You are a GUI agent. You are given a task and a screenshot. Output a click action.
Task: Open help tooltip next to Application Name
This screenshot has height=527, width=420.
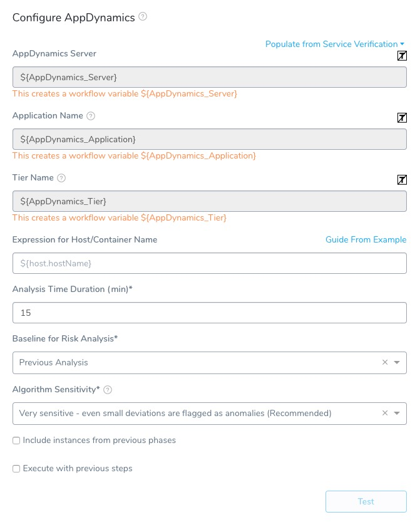tap(91, 116)
